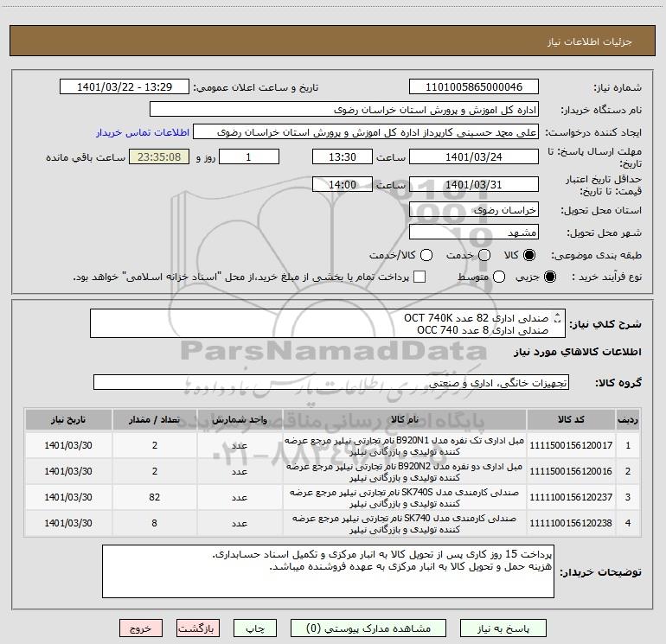Screen dimensions: 666x644
Task: Click delivery province field خراسان رضوی
Action: pyautogui.click(x=474, y=210)
